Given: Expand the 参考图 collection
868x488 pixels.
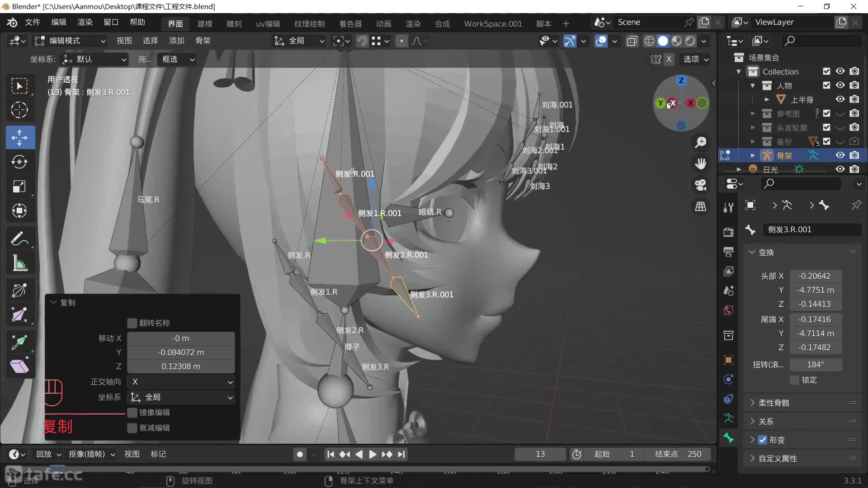Looking at the screenshot, I should pos(753,113).
